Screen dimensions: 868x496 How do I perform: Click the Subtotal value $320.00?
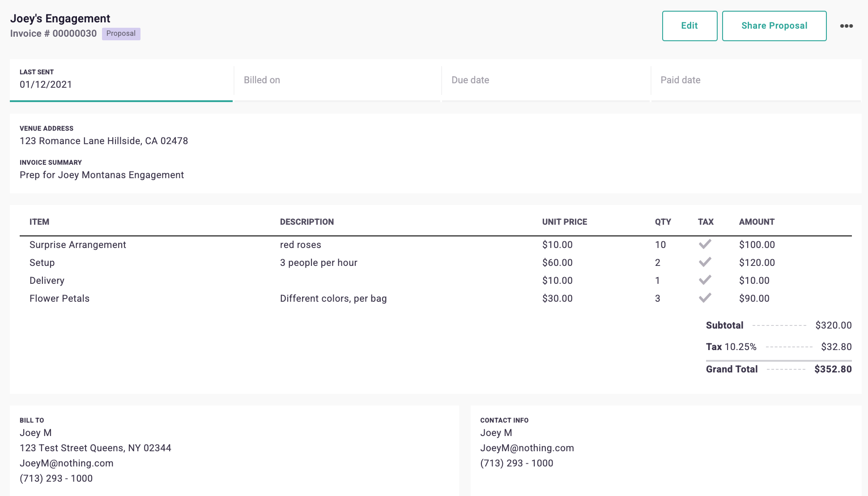(834, 325)
